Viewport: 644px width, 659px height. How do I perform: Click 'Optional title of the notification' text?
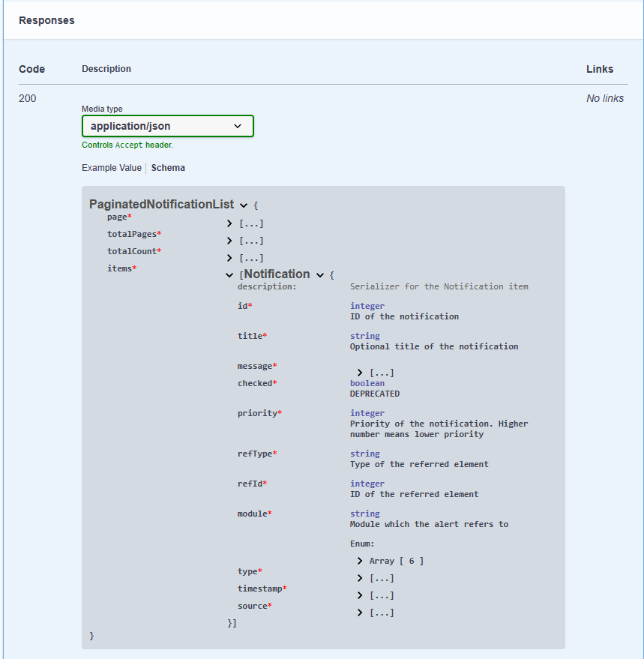[x=434, y=346]
